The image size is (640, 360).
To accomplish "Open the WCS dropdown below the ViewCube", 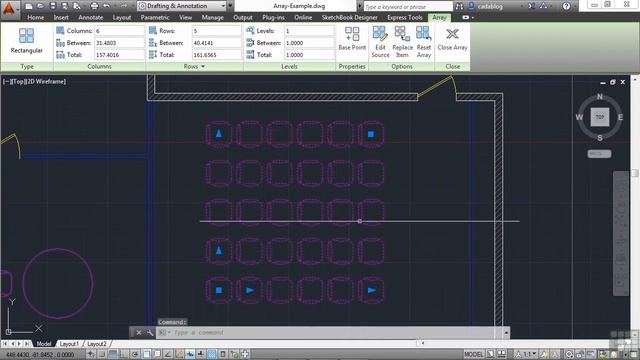I will point(599,154).
